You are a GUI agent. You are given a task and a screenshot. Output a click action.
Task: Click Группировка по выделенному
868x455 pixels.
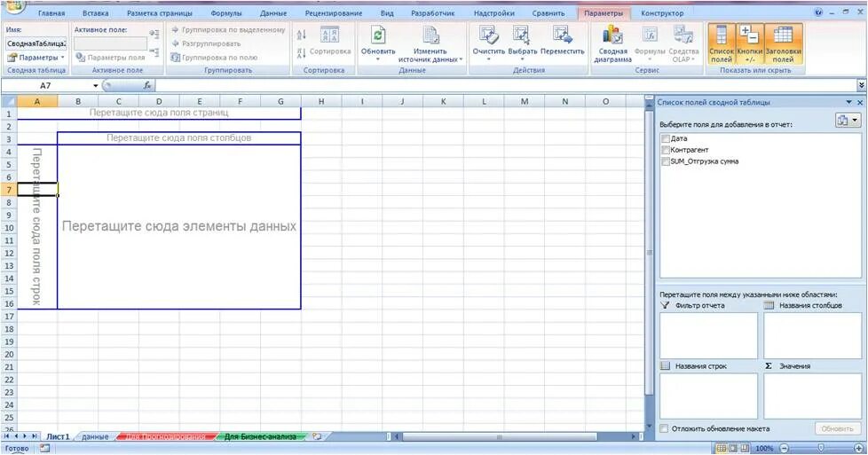pyautogui.click(x=229, y=30)
